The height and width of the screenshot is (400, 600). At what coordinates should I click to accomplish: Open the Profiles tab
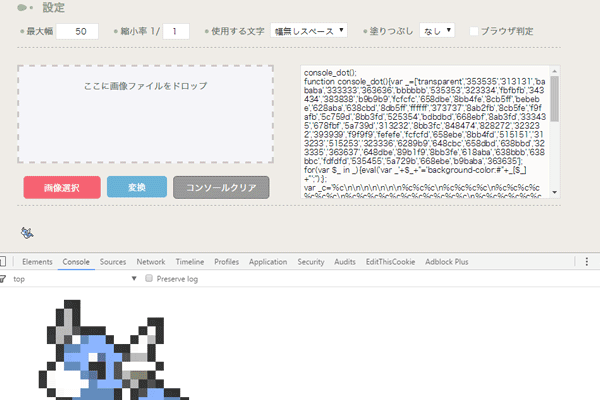coord(227,262)
